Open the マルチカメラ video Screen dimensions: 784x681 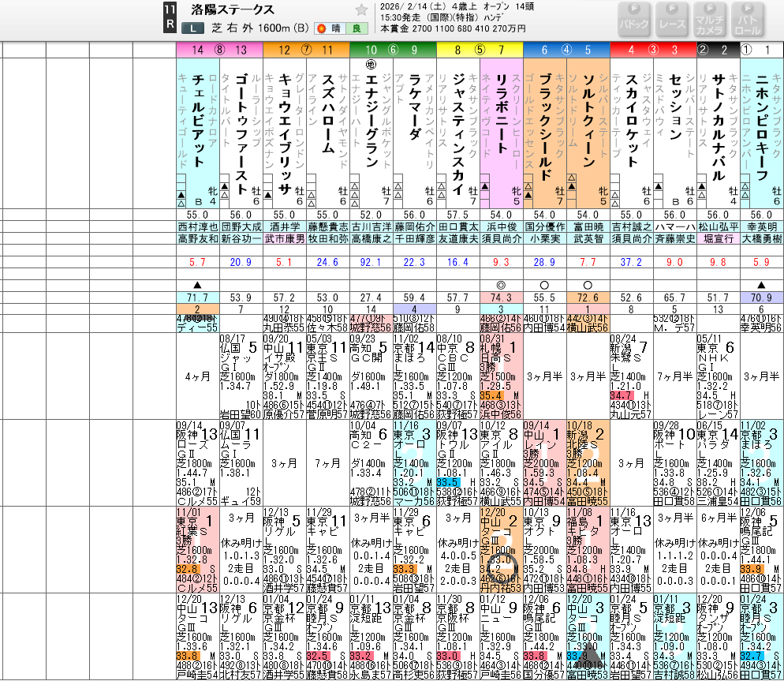[x=709, y=19]
